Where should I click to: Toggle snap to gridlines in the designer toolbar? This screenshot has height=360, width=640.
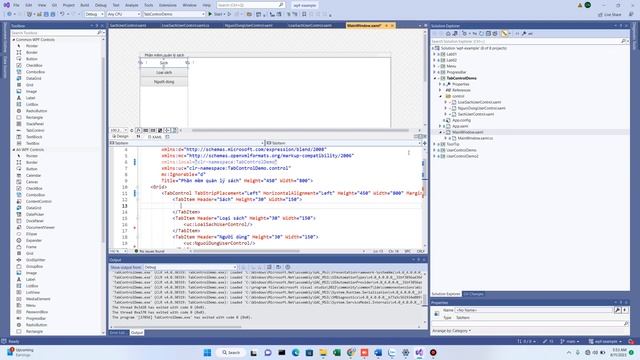[x=153, y=130]
